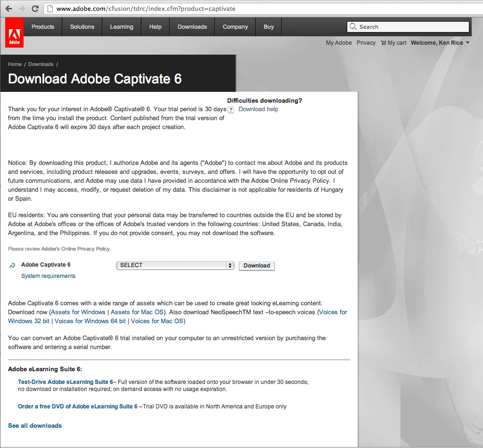The image size is (483, 448).
Task: Click the browser address bar URL
Action: [146, 8]
